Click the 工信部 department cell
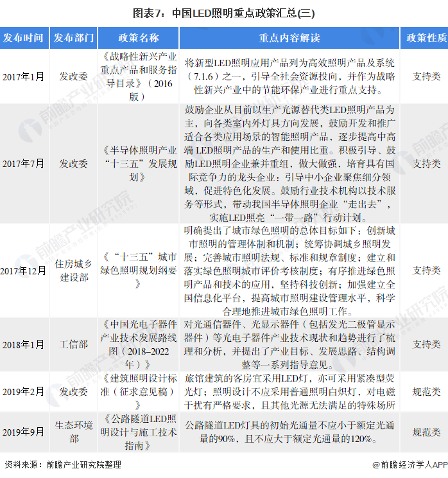This screenshot has width=448, height=478. [74, 344]
